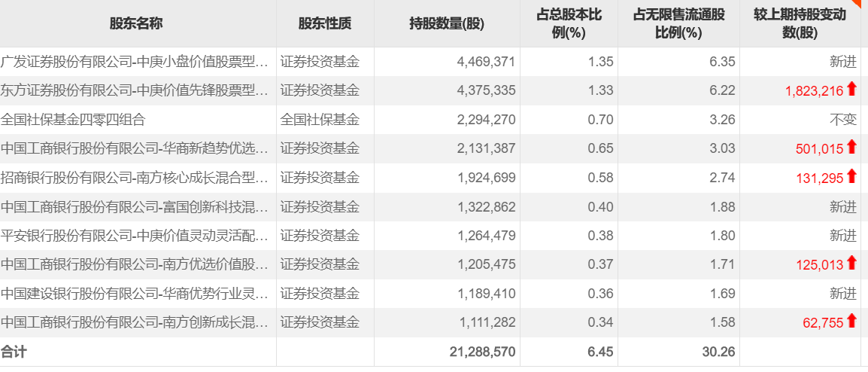Sort by the 股东名称 column header
This screenshot has width=868, height=372.
pyautogui.click(x=136, y=23)
